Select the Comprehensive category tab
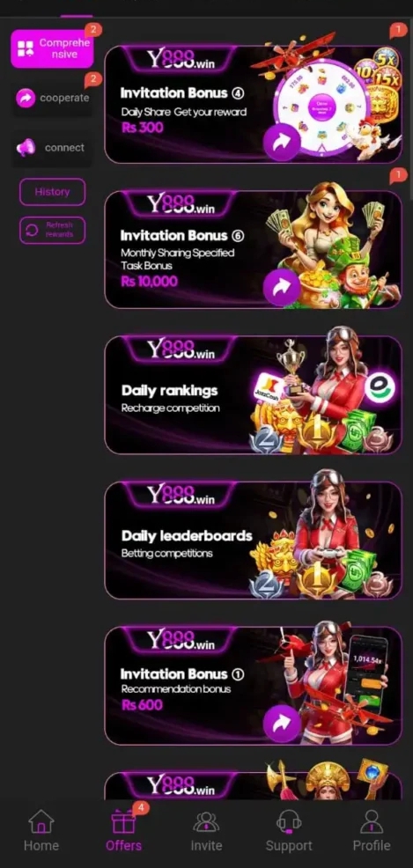Image resolution: width=413 pixels, height=868 pixels. (x=52, y=48)
